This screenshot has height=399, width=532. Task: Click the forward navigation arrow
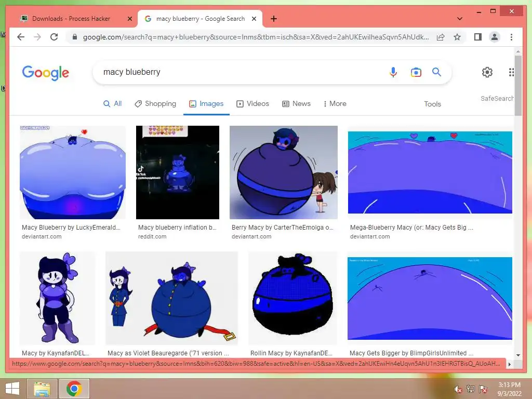click(x=37, y=37)
